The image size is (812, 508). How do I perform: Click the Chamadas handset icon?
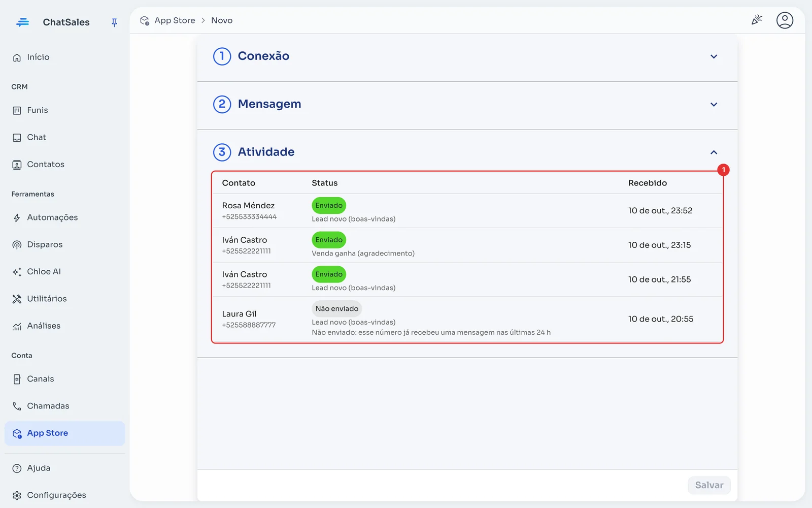(x=17, y=406)
